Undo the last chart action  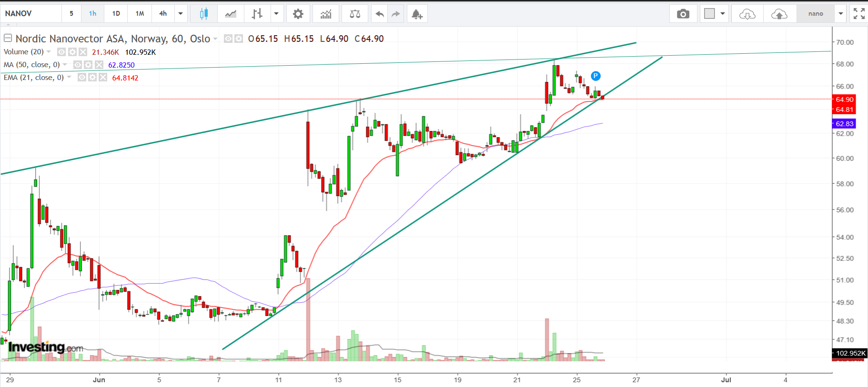(379, 14)
